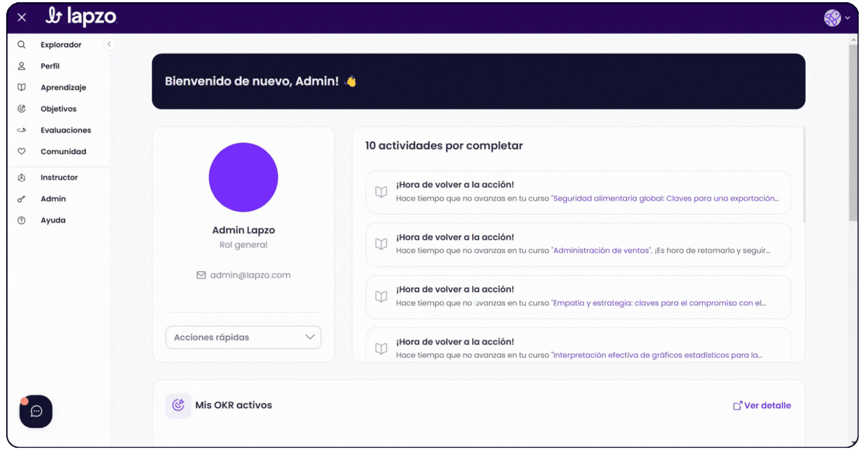This screenshot has width=868, height=451.
Task: Click the Admin key icon
Action: coord(21,199)
